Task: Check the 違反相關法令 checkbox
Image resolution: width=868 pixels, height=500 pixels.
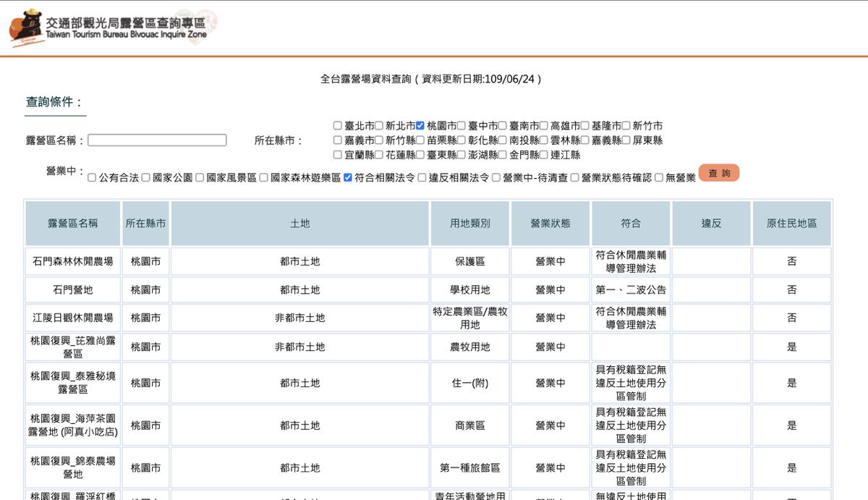Action: point(422,177)
